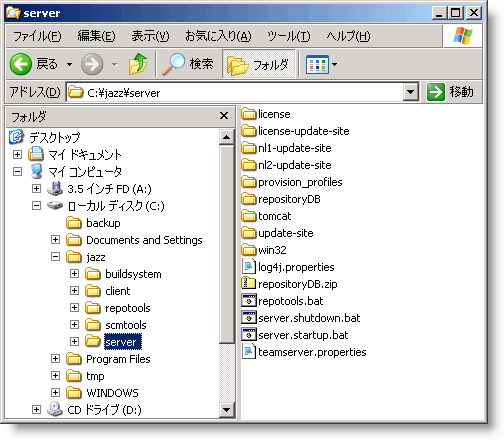
Task: Toggle the Folders pane toolbar button
Action: click(259, 64)
